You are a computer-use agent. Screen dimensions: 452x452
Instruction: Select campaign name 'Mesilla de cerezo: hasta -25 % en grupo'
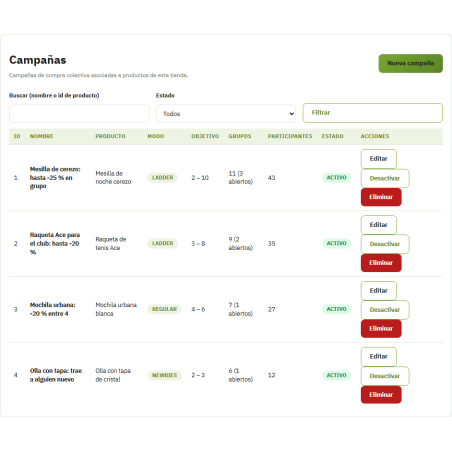coord(55,178)
